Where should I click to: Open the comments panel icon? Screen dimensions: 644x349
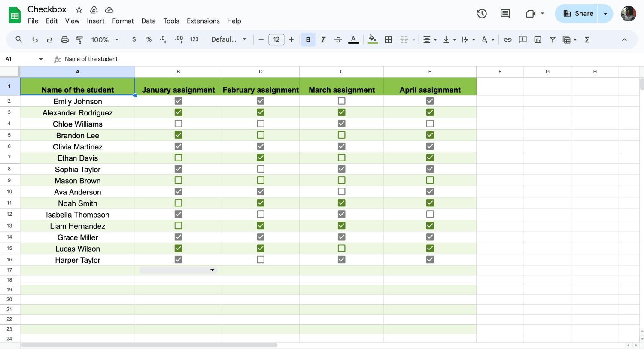[x=505, y=14]
